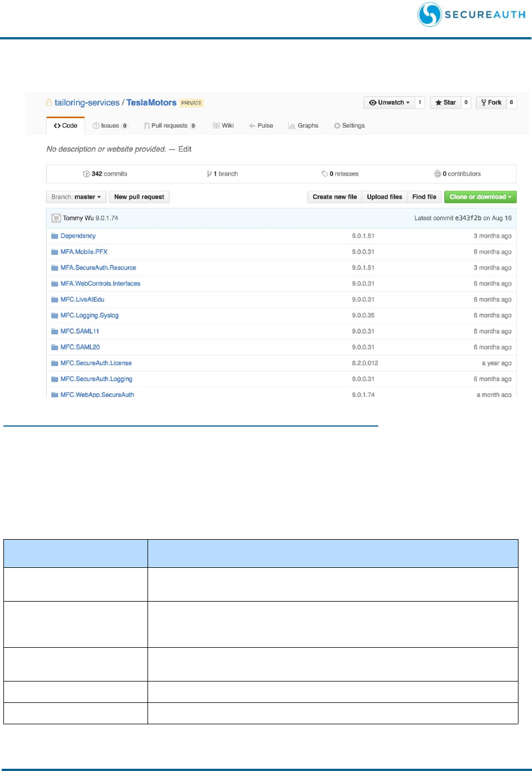View the 0 releases page
Image resolution: width=532 pixels, height=771 pixels.
click(x=340, y=174)
